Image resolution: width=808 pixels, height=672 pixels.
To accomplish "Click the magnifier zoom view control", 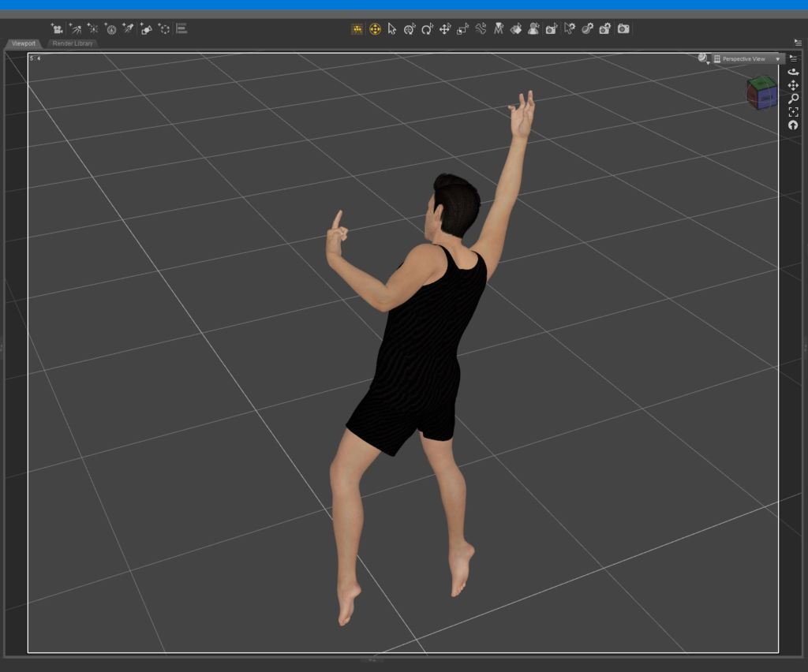I will (793, 99).
